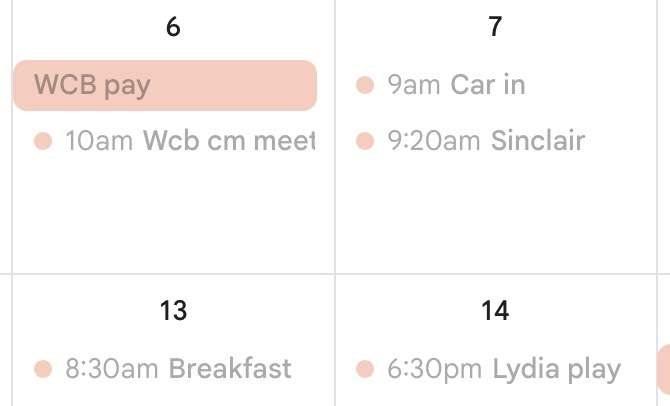Viewport: 670px width, 406px height.
Task: Click the color dot beside 6:30pm Lydia play
Action: 365,369
